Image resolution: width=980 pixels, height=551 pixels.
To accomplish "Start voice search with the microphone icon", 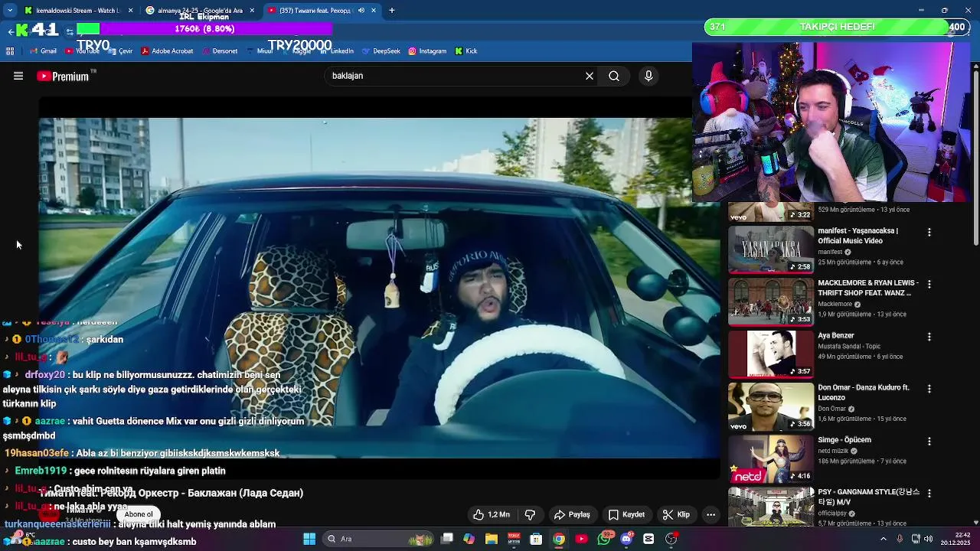I will point(648,76).
